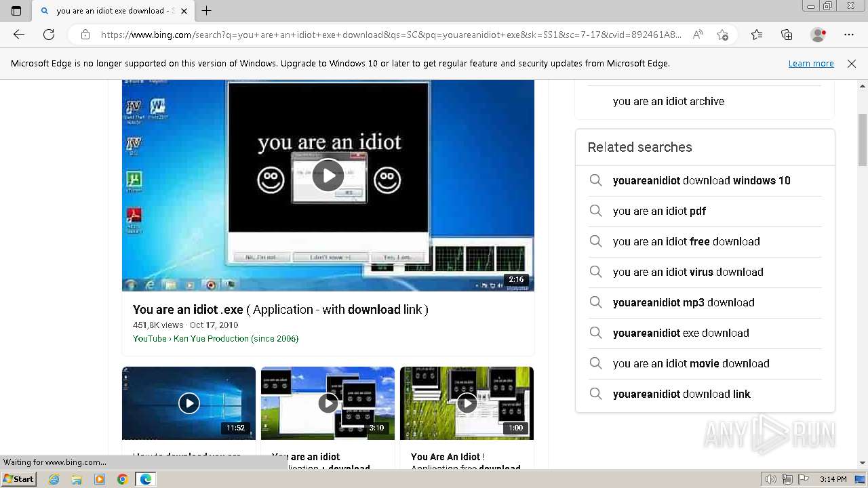Open network icon in system tray
This screenshot has height=488, width=868.
click(x=787, y=479)
